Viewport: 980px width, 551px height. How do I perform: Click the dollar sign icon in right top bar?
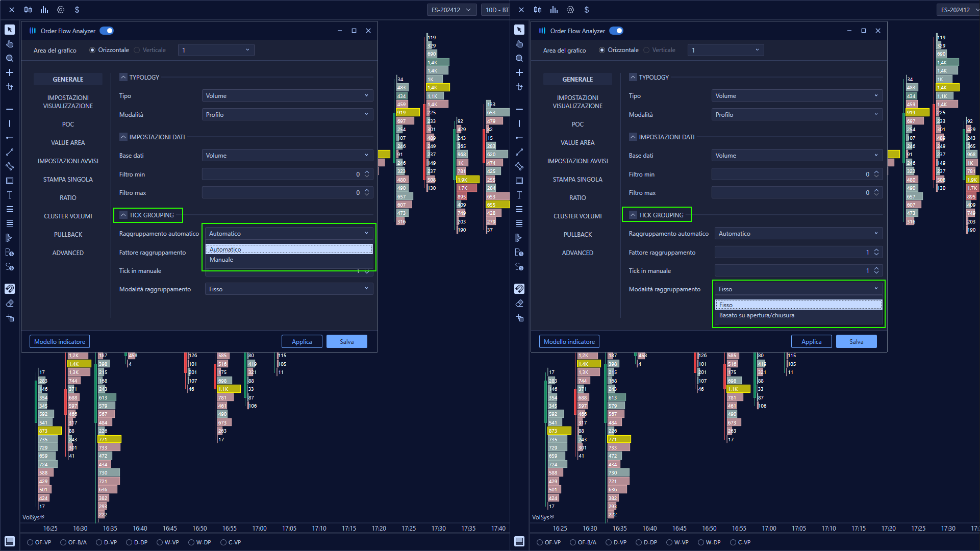587,10
